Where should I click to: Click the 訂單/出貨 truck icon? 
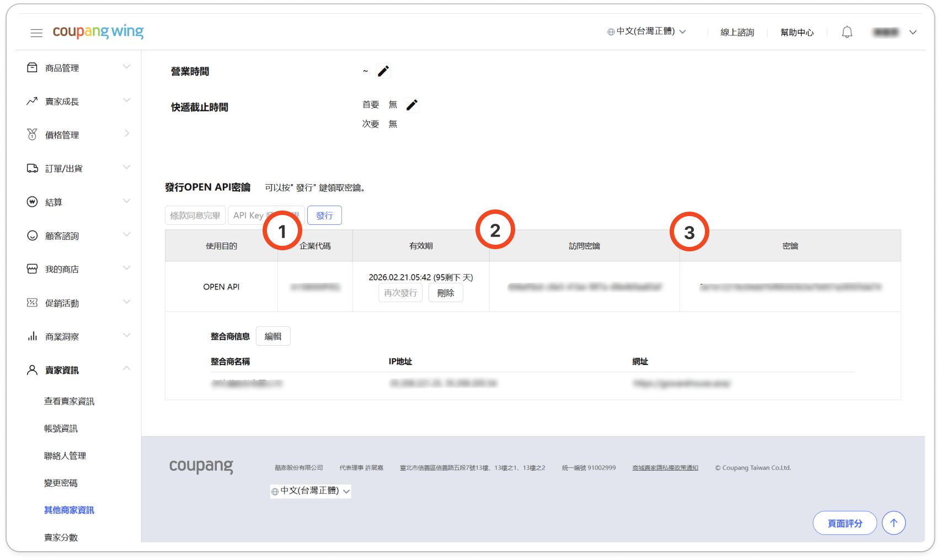pyautogui.click(x=32, y=168)
